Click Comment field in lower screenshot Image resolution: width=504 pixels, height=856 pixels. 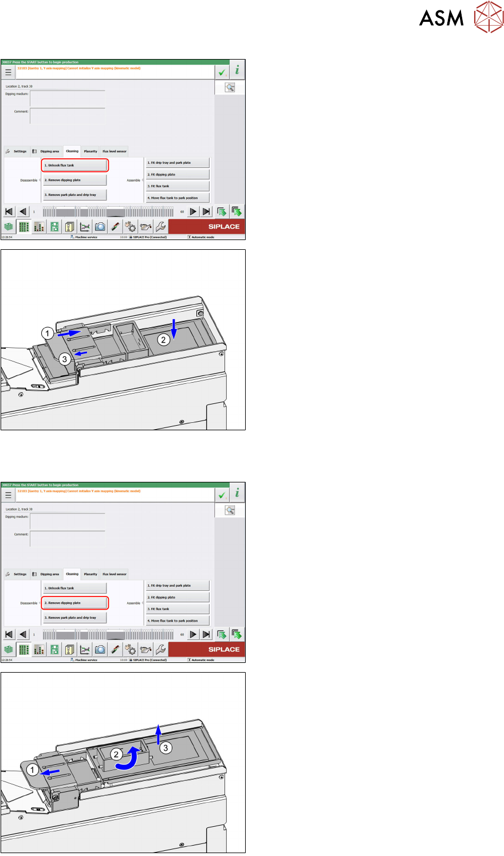[68, 539]
